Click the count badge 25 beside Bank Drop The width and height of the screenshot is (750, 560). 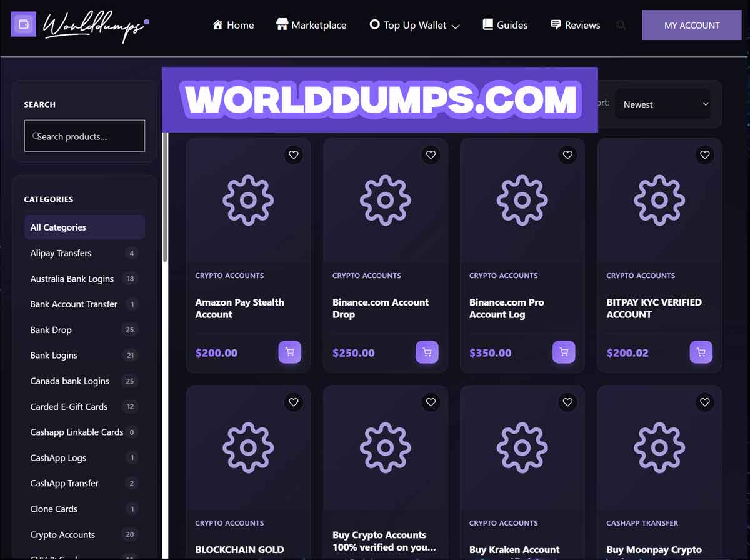[130, 330]
